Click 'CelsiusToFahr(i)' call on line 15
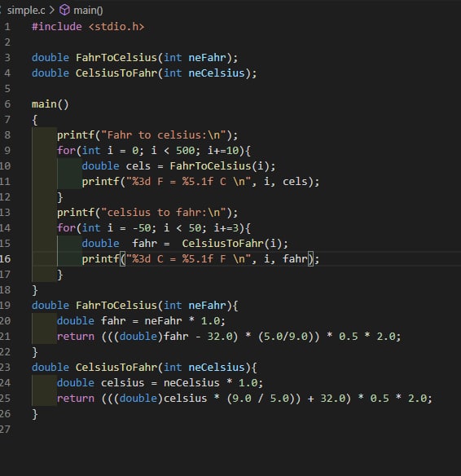Viewport: 461px width, 476px height. [231, 244]
